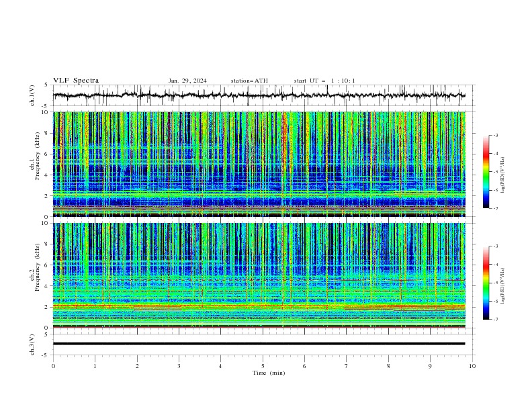Viewport: 532px width, 411px height.
Task: Select the "start UT = 1:10:1" text
Action: pos(324,81)
